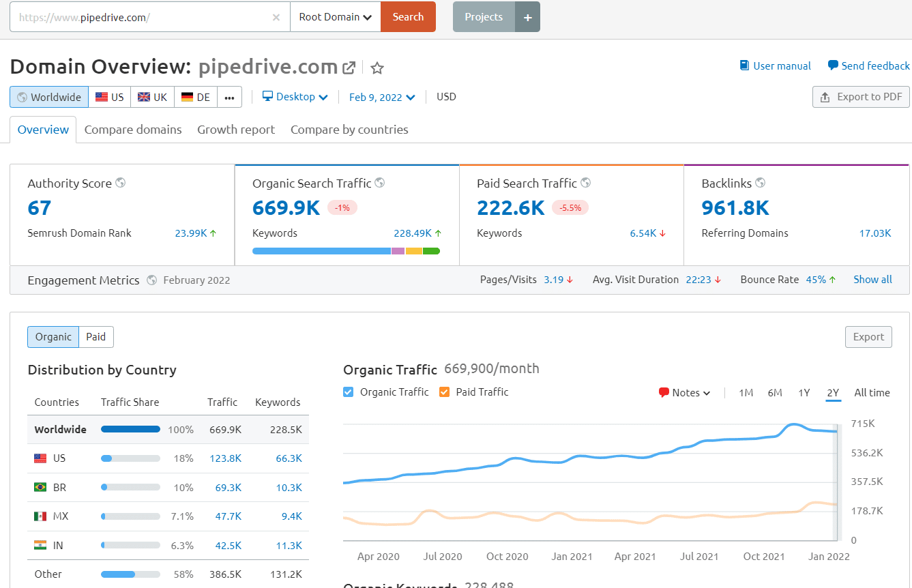The width and height of the screenshot is (912, 588).
Task: Open the Root Domain dropdown
Action: (x=336, y=17)
